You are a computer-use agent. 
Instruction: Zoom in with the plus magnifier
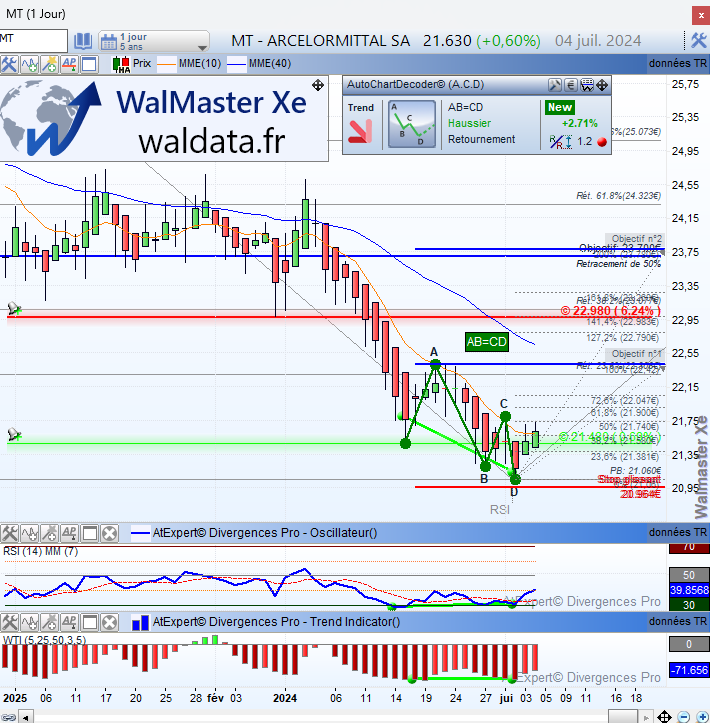[x=701, y=717]
